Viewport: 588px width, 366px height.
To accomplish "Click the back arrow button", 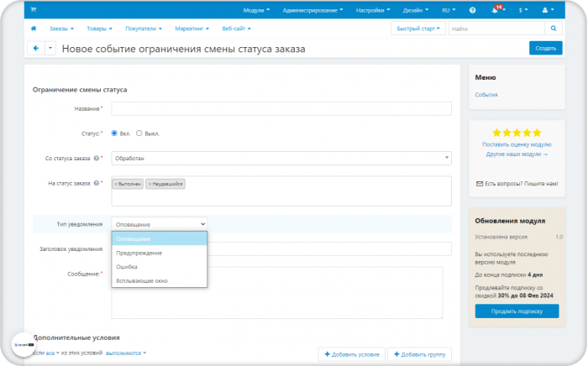I will [x=36, y=49].
